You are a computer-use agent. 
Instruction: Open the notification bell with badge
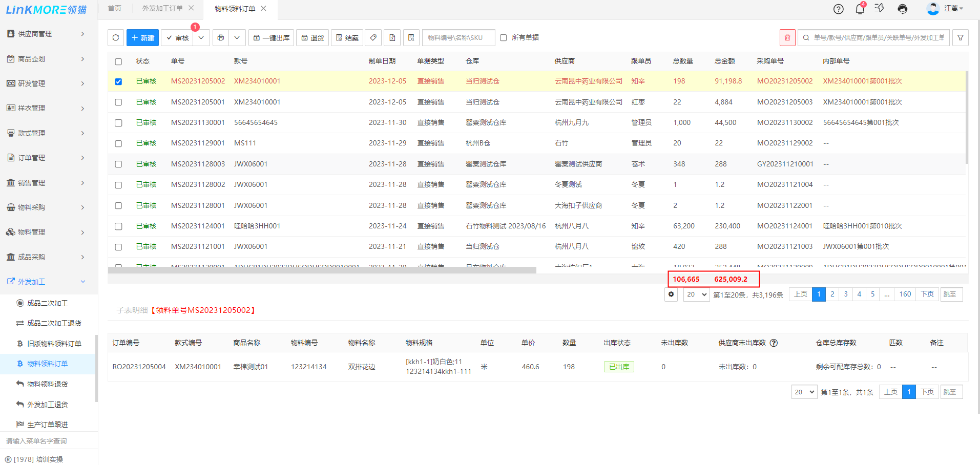(860, 9)
